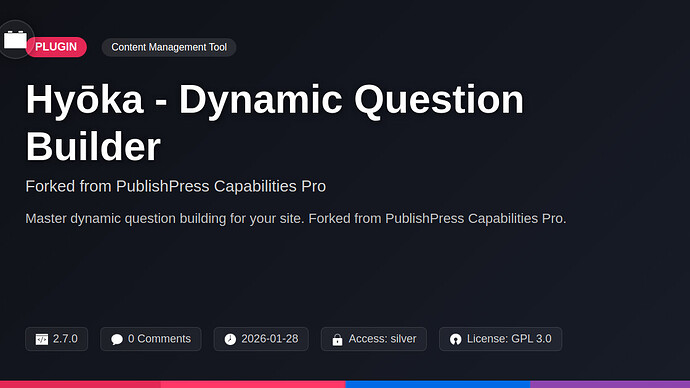Select the Content Management Tool tag
The image size is (690, 388).
169,47
